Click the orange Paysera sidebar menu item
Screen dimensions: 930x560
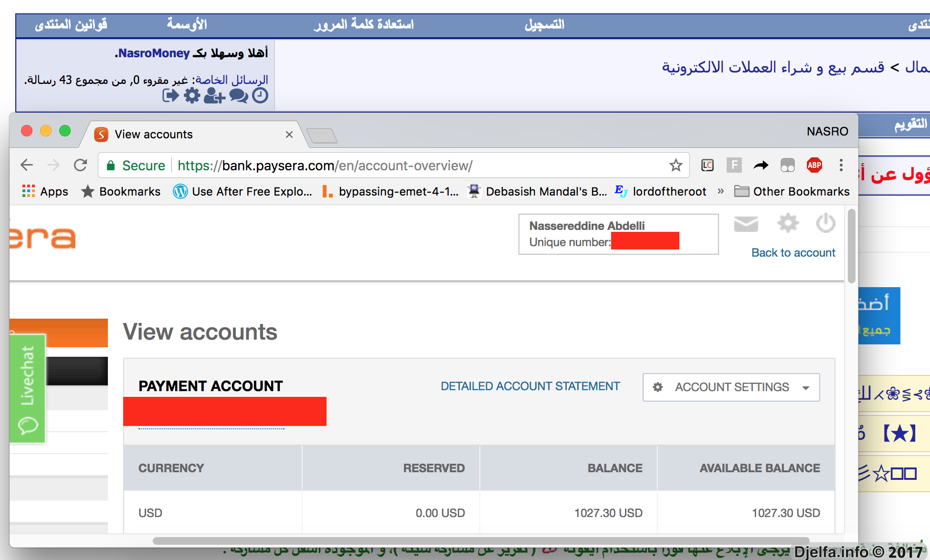[59, 333]
